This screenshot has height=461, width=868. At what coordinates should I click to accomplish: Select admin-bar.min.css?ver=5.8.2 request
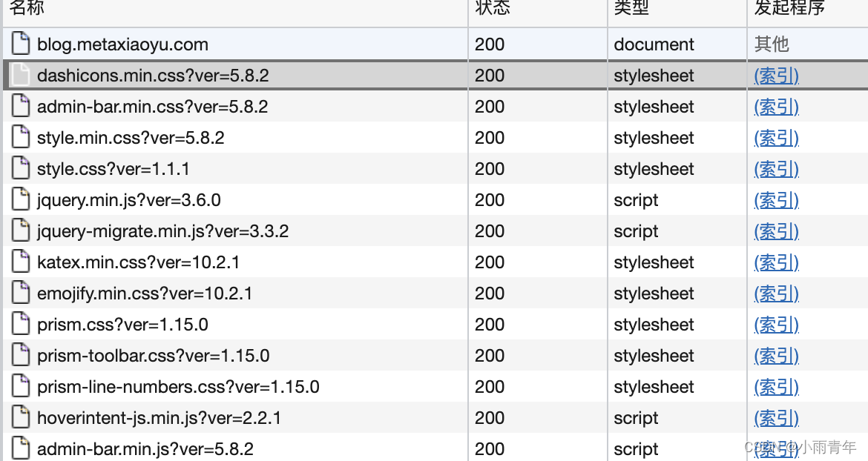(152, 107)
